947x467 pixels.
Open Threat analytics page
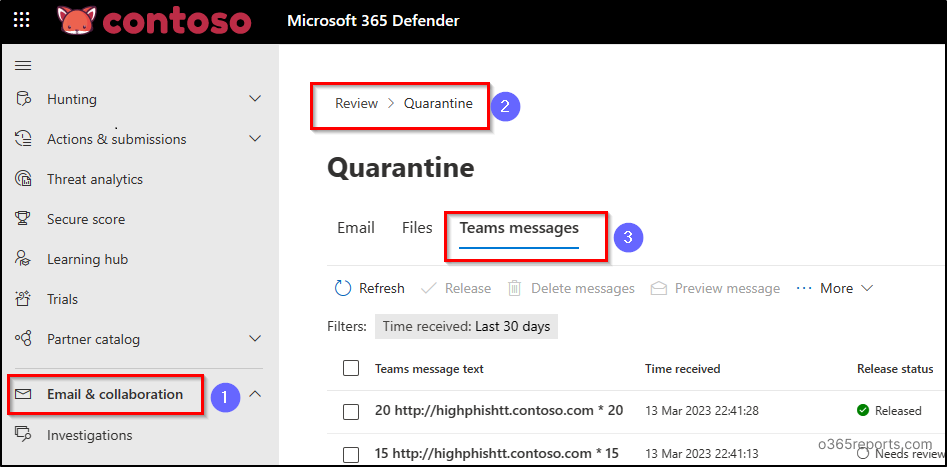pos(95,179)
